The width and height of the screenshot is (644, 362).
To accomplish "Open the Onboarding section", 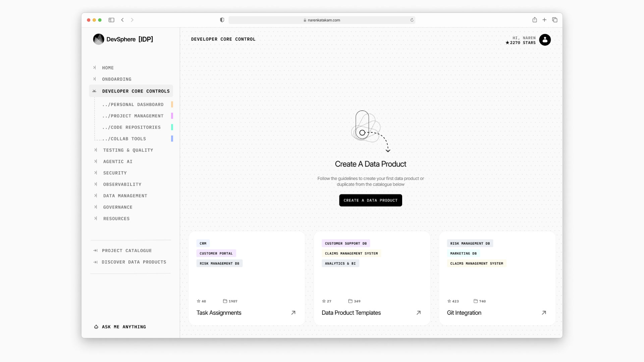I will 117,79.
